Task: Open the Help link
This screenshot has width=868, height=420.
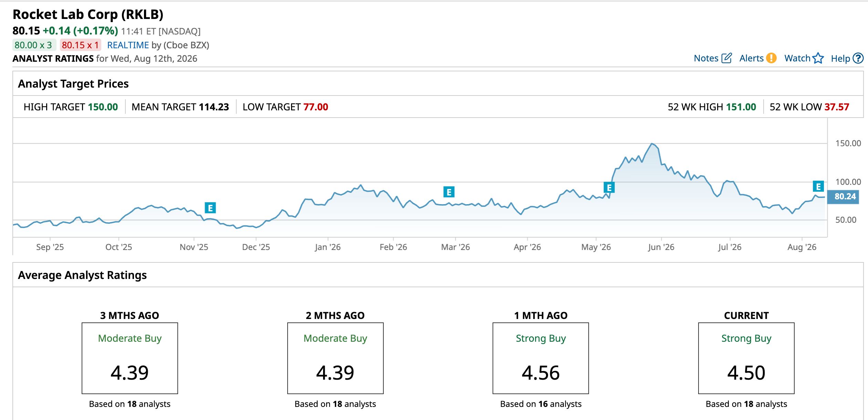Action: click(x=840, y=59)
